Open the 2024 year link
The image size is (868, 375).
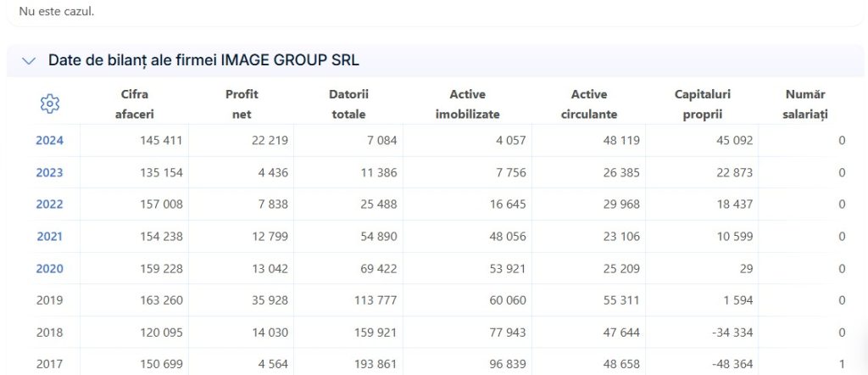pyautogui.click(x=50, y=141)
